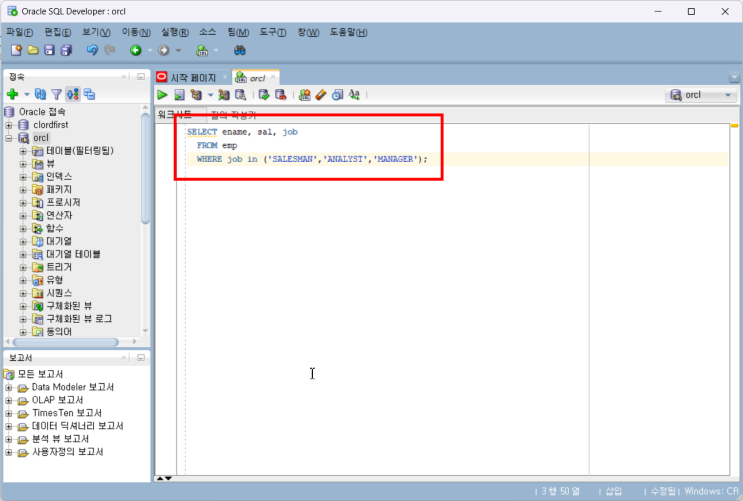Switch to the 시작 페이지 tab
The image size is (743, 501).
[x=193, y=78]
